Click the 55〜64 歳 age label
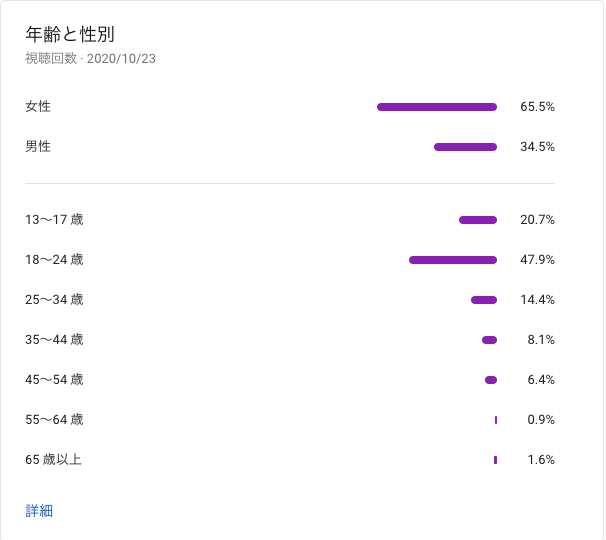 (54, 419)
